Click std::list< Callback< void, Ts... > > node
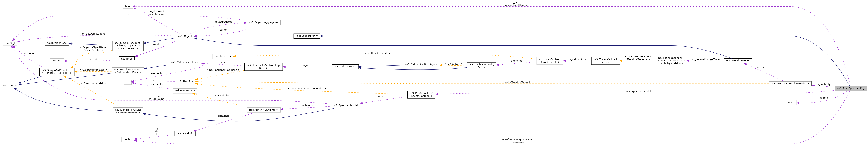 550,61
